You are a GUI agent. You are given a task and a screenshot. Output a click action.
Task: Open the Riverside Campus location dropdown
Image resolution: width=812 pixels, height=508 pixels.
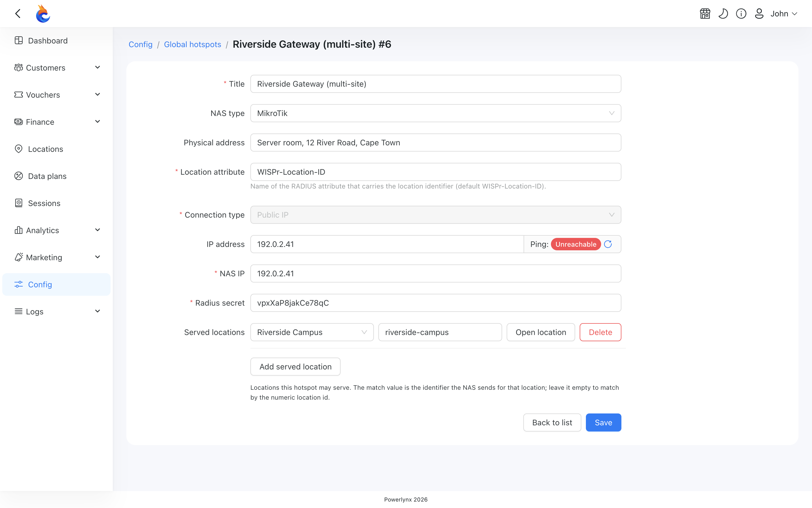[x=312, y=332]
